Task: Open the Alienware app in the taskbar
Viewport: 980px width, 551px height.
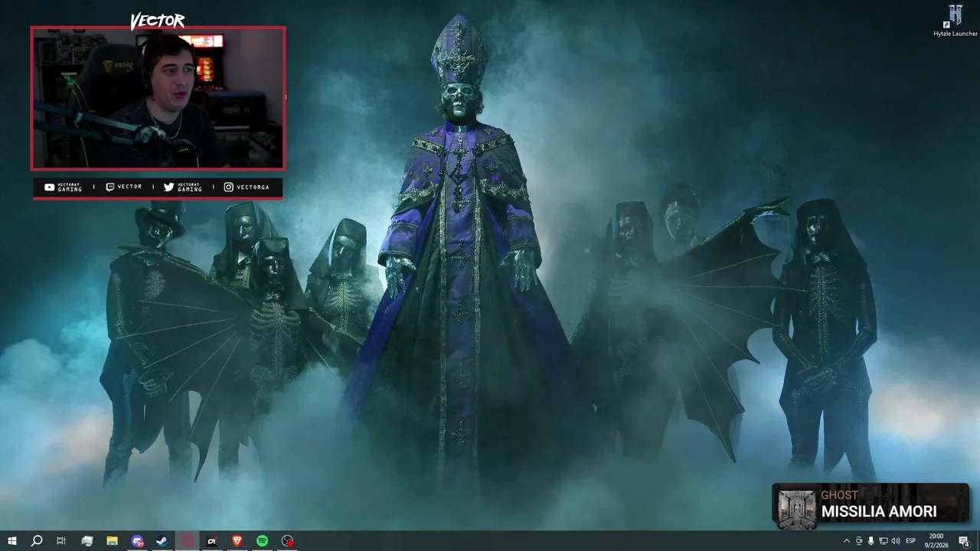Action: (x=212, y=541)
